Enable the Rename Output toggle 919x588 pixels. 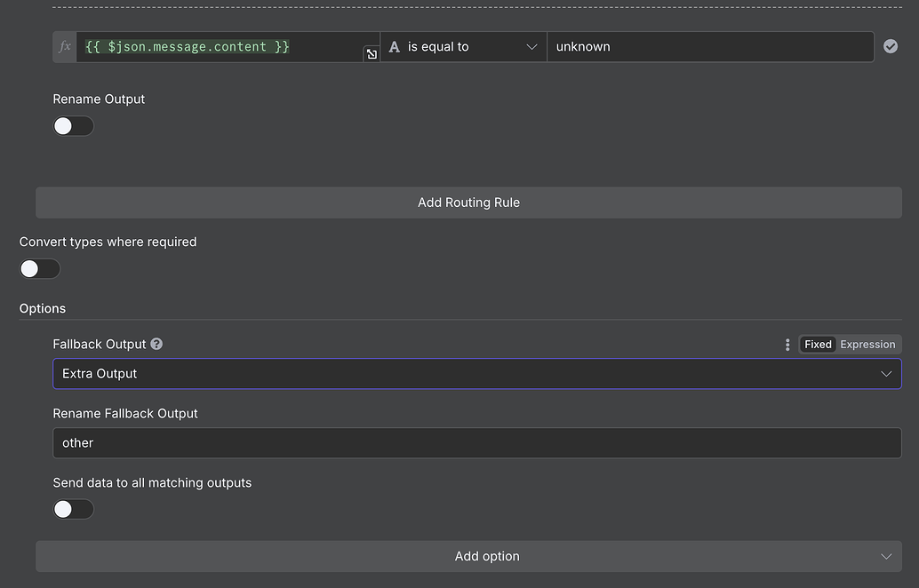[73, 125]
